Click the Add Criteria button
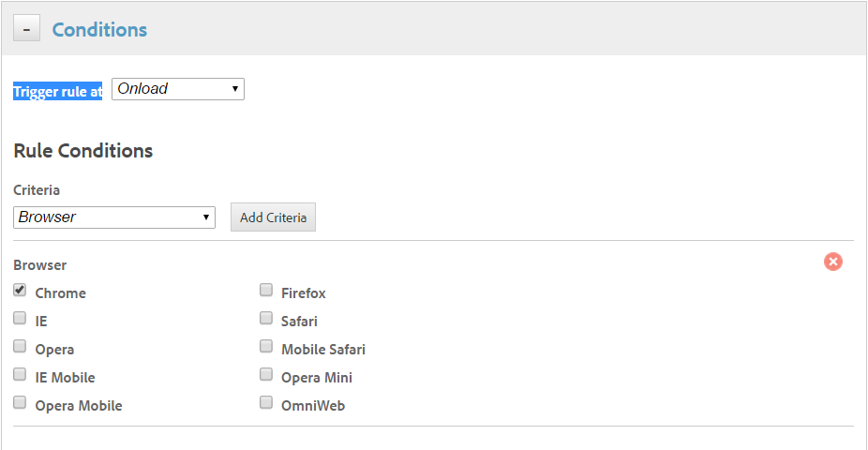This screenshot has width=868, height=450. click(273, 217)
